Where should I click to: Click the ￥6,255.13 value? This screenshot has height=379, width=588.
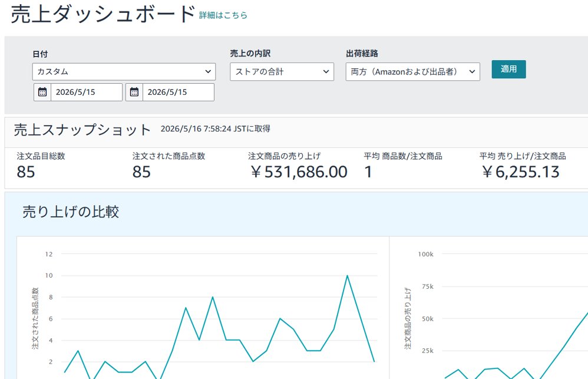[x=520, y=172]
